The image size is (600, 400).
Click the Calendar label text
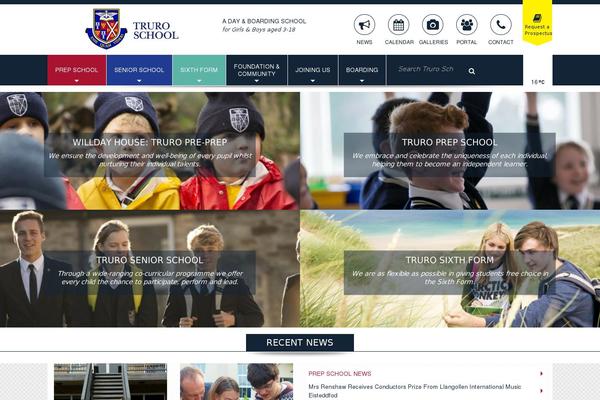pyautogui.click(x=399, y=42)
